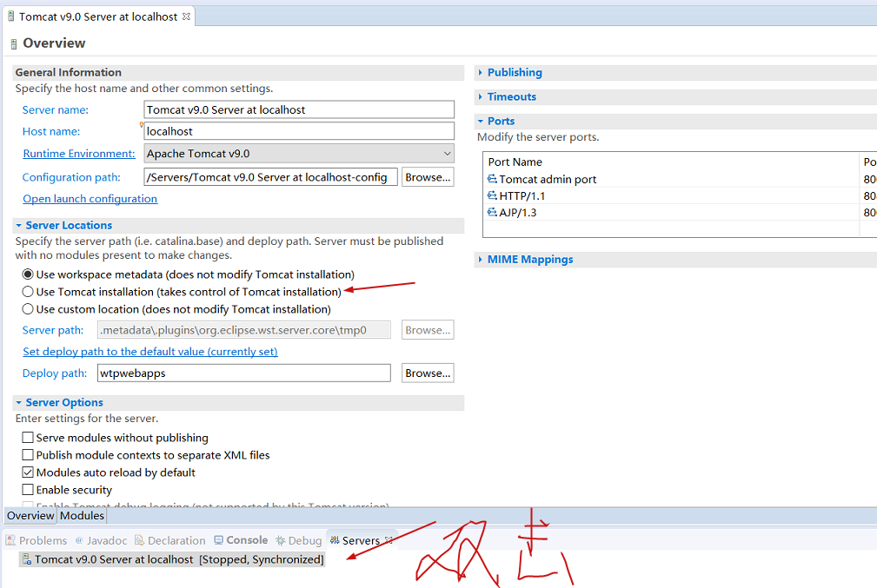Click the Configuration path input field

270,177
